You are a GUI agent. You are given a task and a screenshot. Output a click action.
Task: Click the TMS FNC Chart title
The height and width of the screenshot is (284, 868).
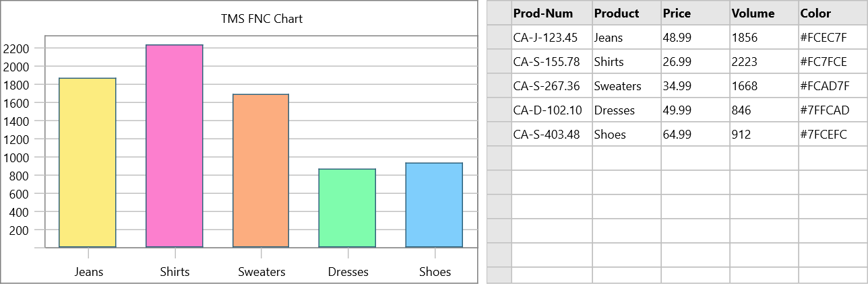261,19
